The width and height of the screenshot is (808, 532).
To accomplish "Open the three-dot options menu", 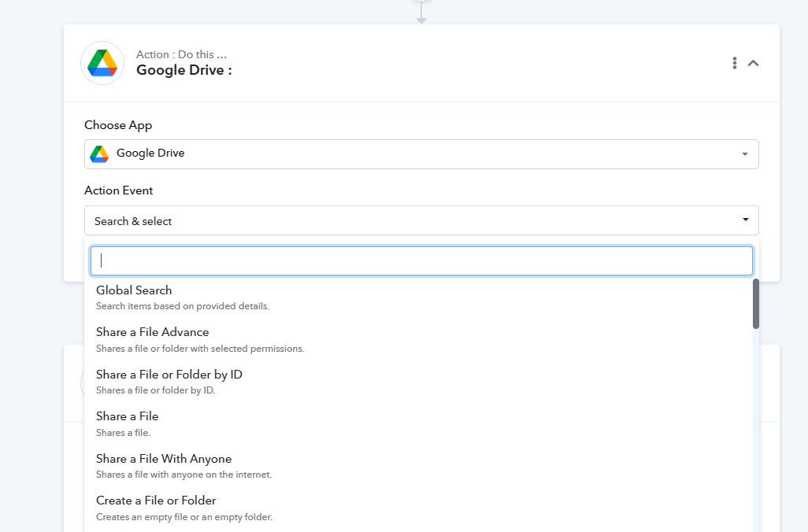I will pos(734,63).
